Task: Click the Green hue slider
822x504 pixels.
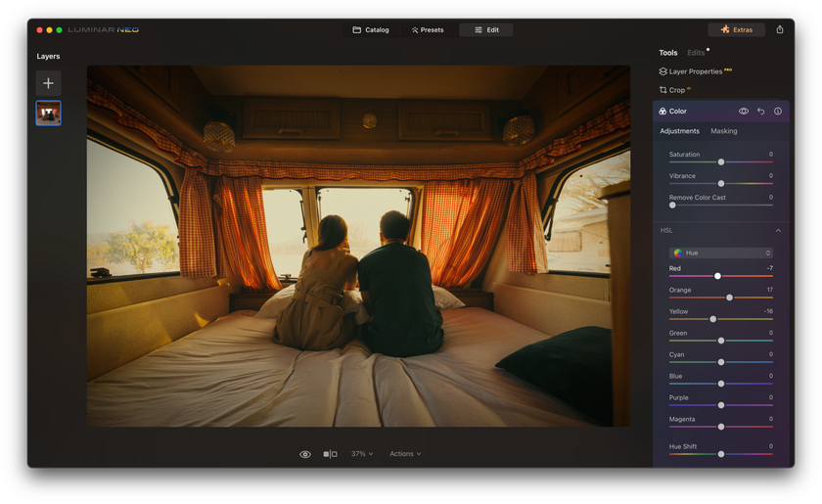Action: coord(721,341)
